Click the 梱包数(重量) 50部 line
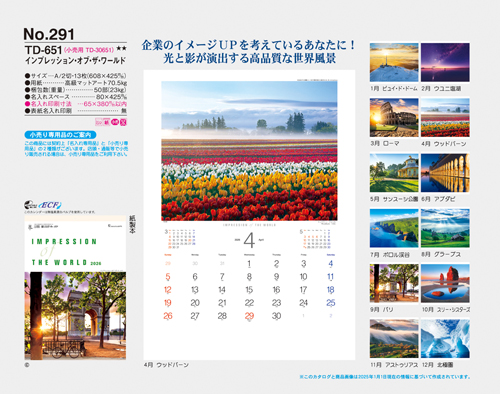This screenshot has width=500, height=394. [x=76, y=90]
